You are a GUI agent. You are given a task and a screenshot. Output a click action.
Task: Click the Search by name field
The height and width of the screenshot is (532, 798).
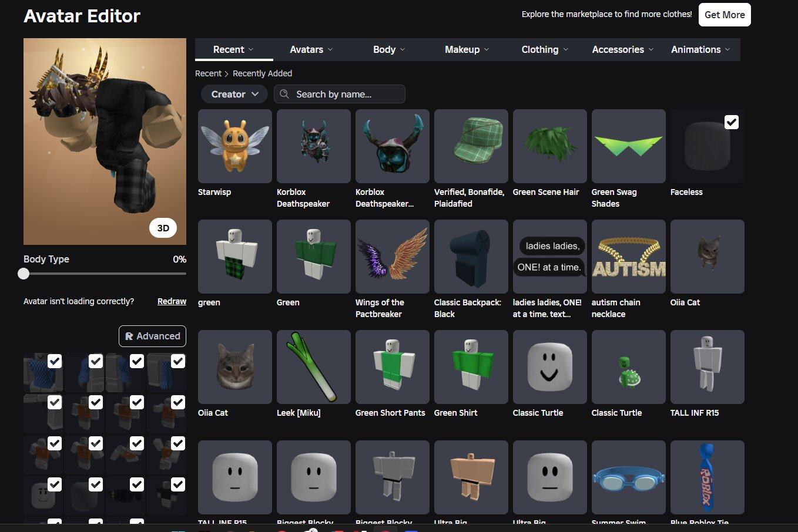(x=340, y=94)
